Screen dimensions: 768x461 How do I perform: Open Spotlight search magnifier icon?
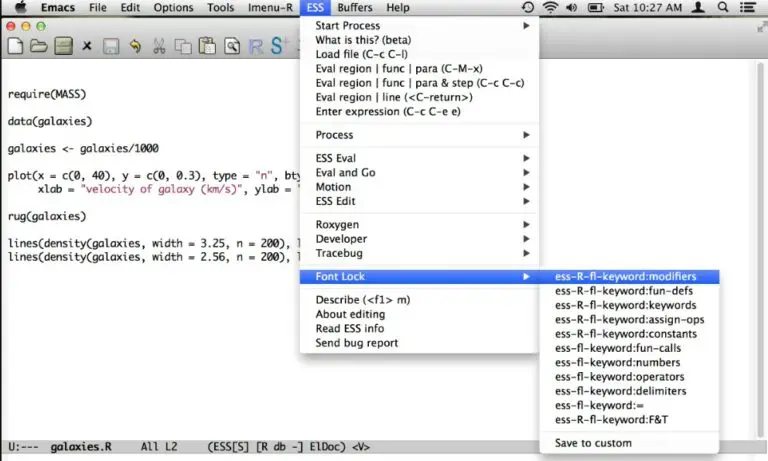click(x=723, y=7)
